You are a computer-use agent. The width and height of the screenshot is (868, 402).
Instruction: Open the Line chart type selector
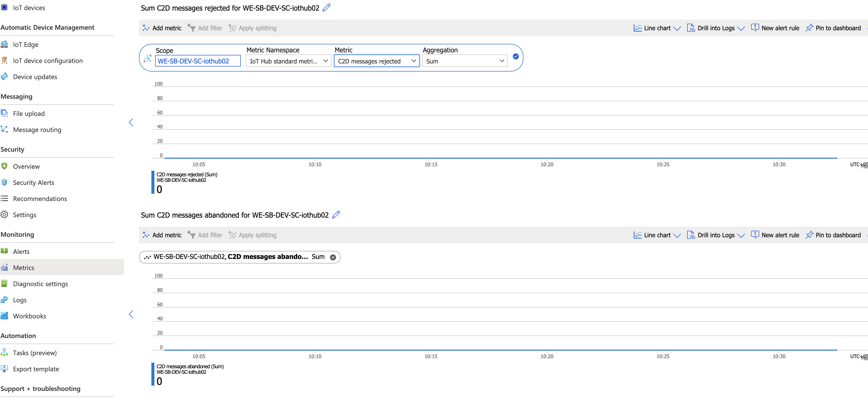point(656,28)
